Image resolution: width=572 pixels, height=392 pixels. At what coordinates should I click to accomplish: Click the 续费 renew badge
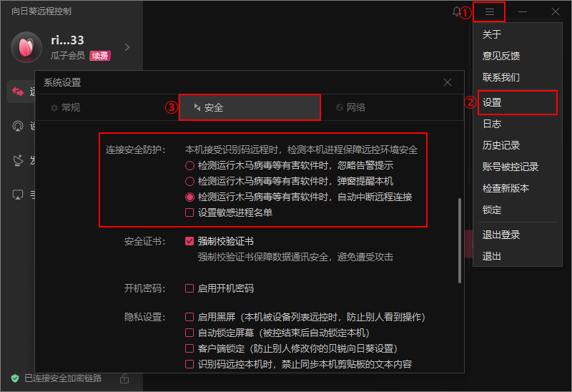pos(99,55)
